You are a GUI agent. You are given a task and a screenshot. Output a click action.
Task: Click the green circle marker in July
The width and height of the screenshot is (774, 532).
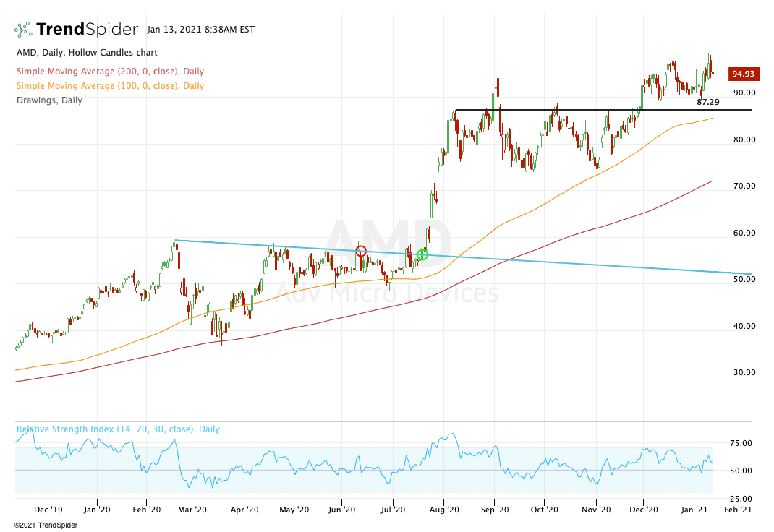click(422, 255)
